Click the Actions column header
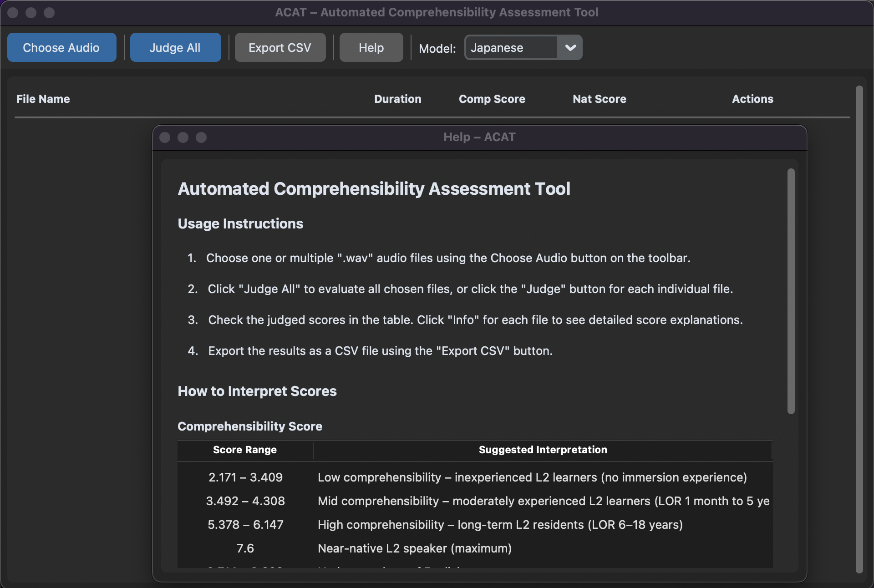Screen dimensions: 874x588 (x=752, y=99)
